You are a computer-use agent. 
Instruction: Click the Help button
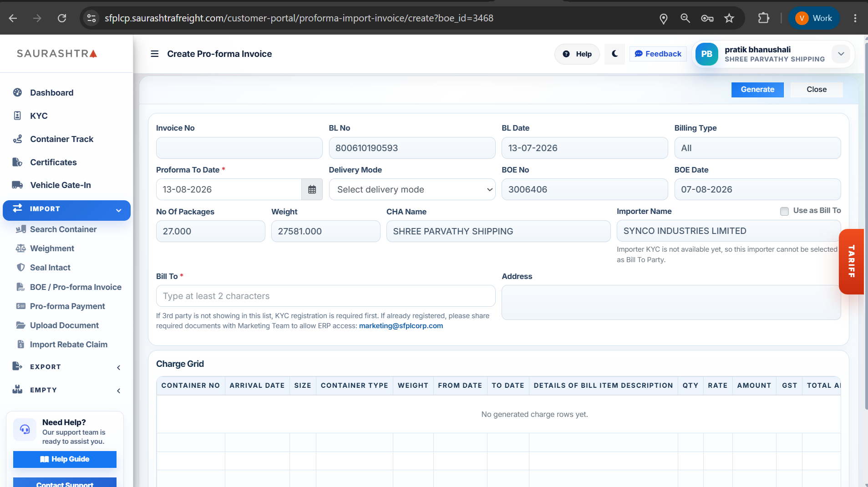coord(577,54)
